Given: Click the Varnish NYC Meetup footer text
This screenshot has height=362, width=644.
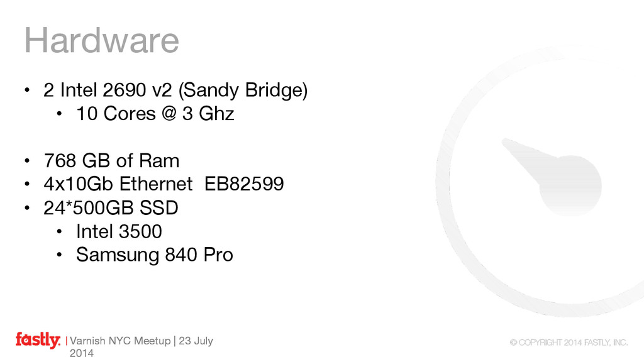Looking at the screenshot, I should tap(120, 341).
